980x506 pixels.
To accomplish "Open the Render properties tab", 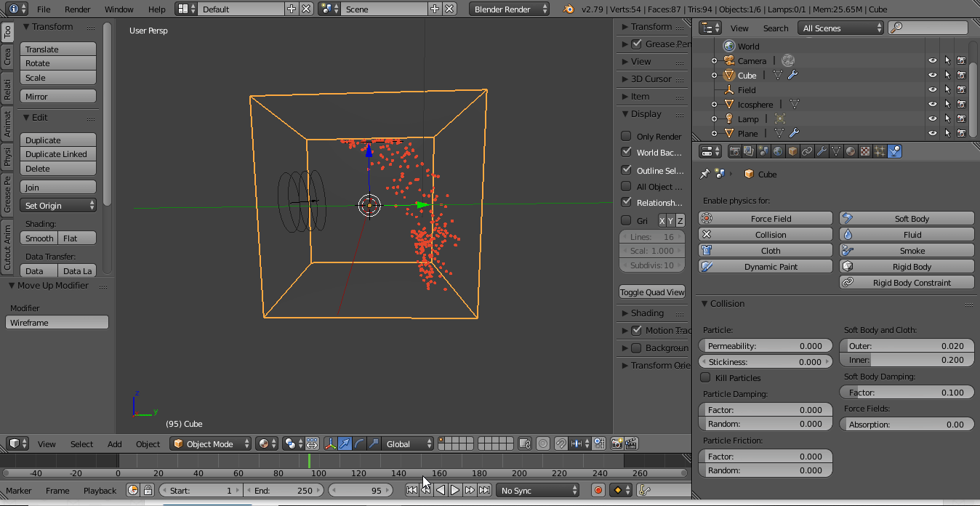I will 736,150.
